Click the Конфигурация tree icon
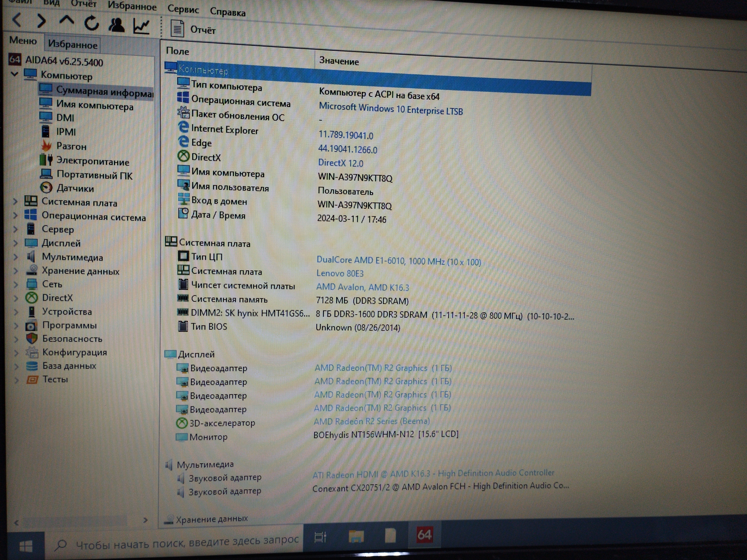This screenshot has height=560, width=747. (x=32, y=352)
